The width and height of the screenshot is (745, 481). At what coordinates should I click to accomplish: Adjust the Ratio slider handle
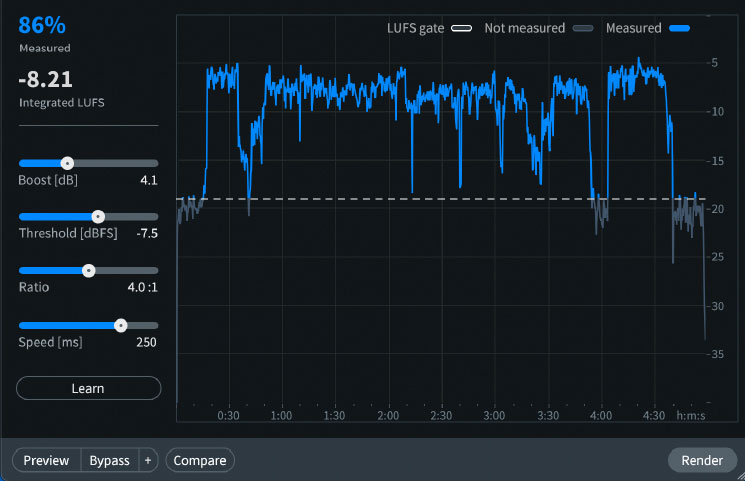88,271
